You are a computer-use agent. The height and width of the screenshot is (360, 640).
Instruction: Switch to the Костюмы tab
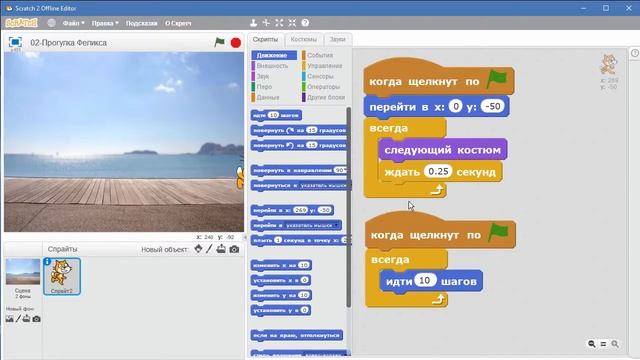click(304, 40)
